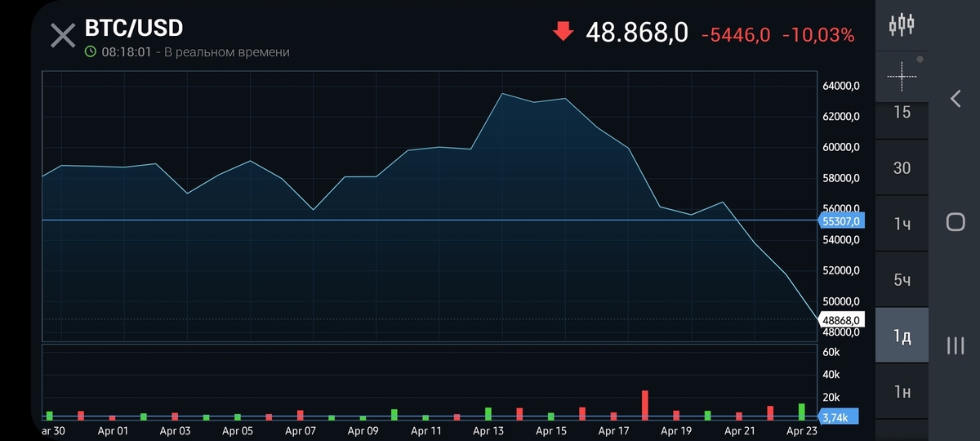
Task: Click the Apr 19 date label
Action: point(676,430)
